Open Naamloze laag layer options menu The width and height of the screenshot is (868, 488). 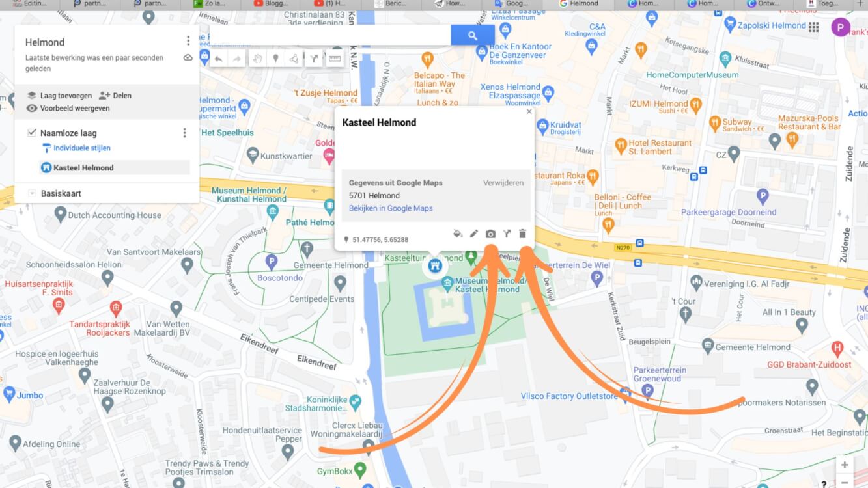coord(184,133)
